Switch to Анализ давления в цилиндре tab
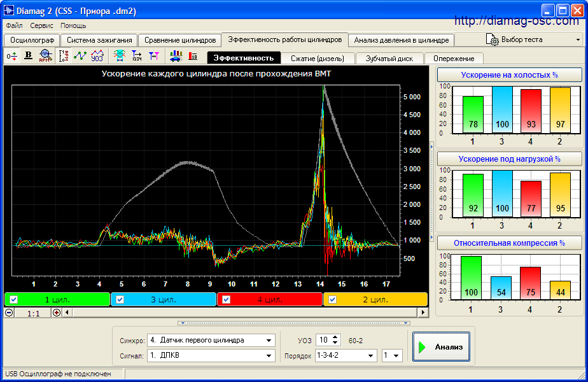Screen dimensions: 588x382 pos(402,40)
